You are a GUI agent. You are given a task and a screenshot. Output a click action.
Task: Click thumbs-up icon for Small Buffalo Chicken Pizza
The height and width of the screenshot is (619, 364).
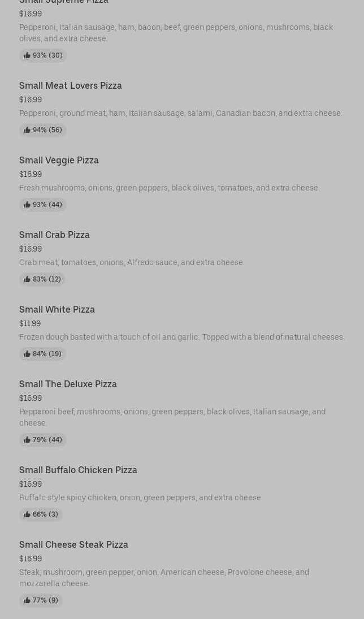(27, 514)
